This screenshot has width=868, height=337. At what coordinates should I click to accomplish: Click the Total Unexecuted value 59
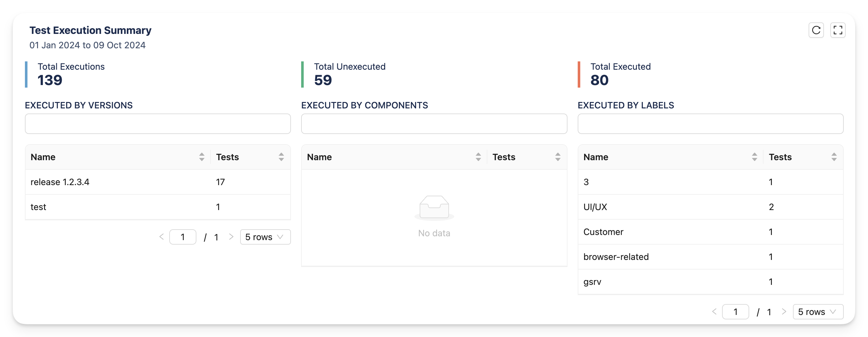(x=323, y=80)
